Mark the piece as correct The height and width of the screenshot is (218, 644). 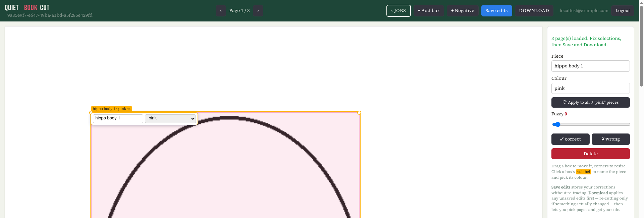tap(570, 139)
